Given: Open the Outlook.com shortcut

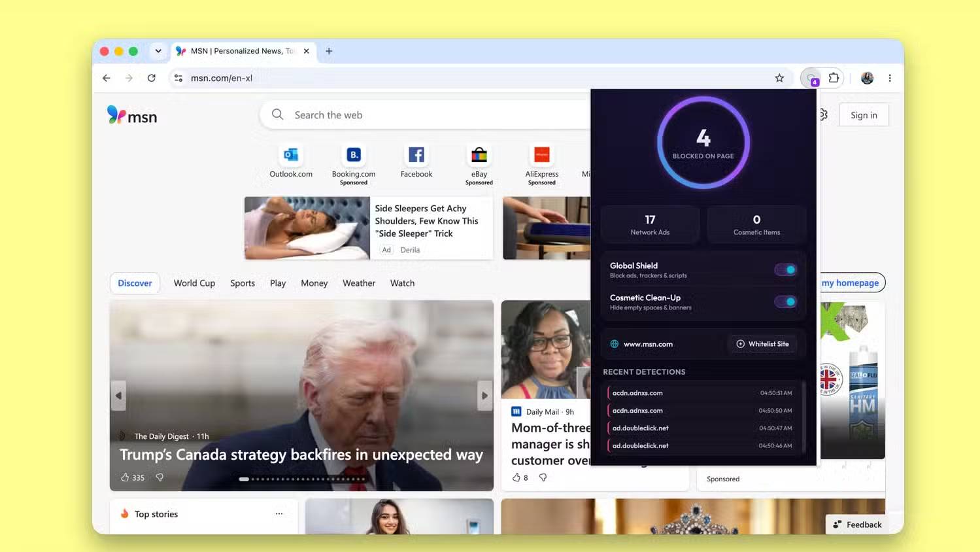Looking at the screenshot, I should tap(291, 161).
